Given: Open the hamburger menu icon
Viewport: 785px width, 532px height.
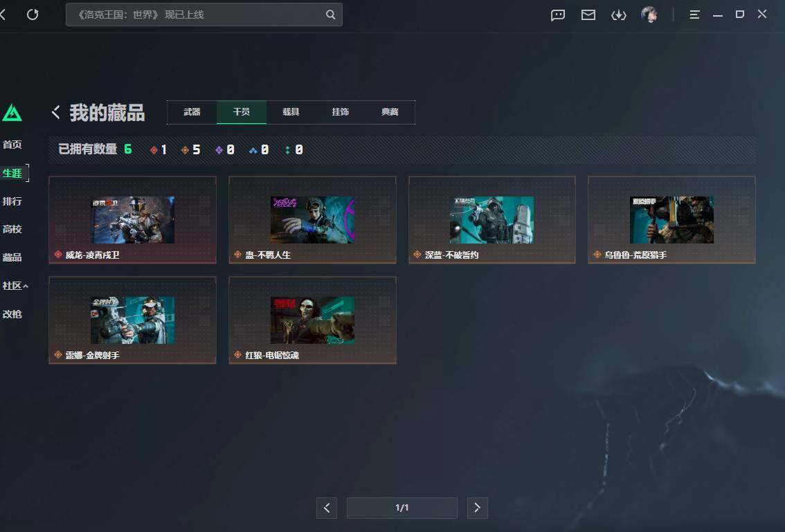Looking at the screenshot, I should (x=694, y=15).
